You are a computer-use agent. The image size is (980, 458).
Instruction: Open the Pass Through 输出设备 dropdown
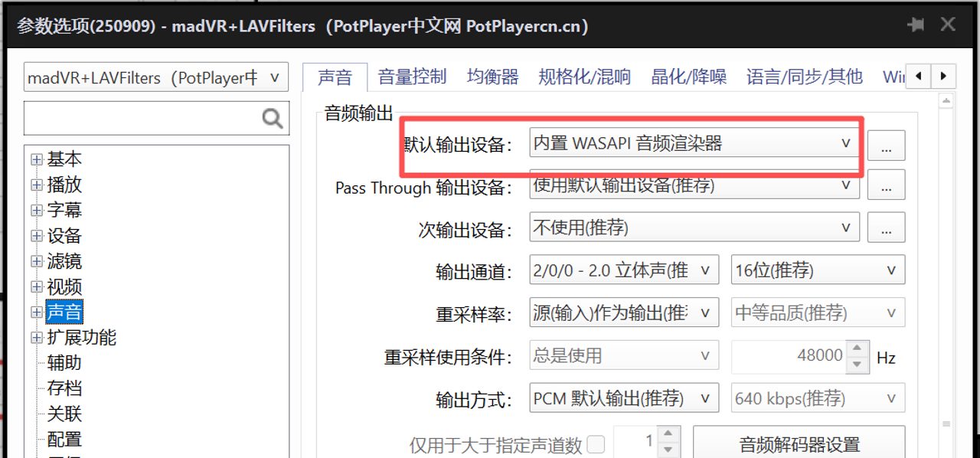pos(694,185)
